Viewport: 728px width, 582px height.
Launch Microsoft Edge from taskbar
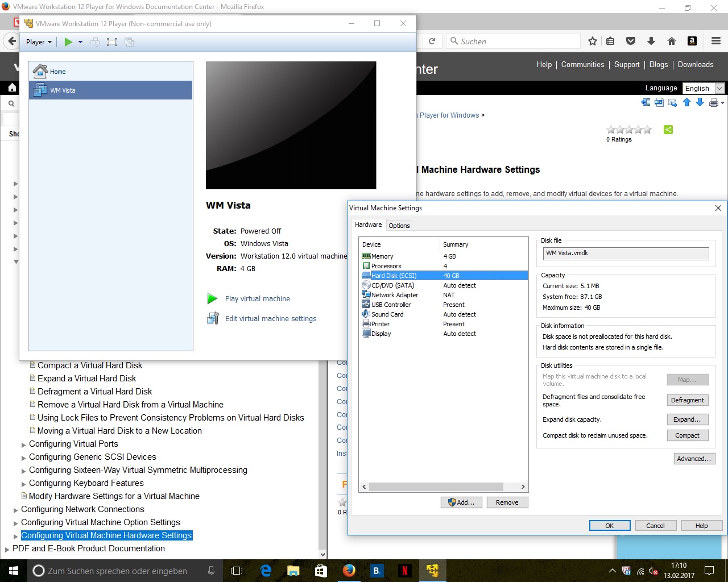(x=266, y=571)
